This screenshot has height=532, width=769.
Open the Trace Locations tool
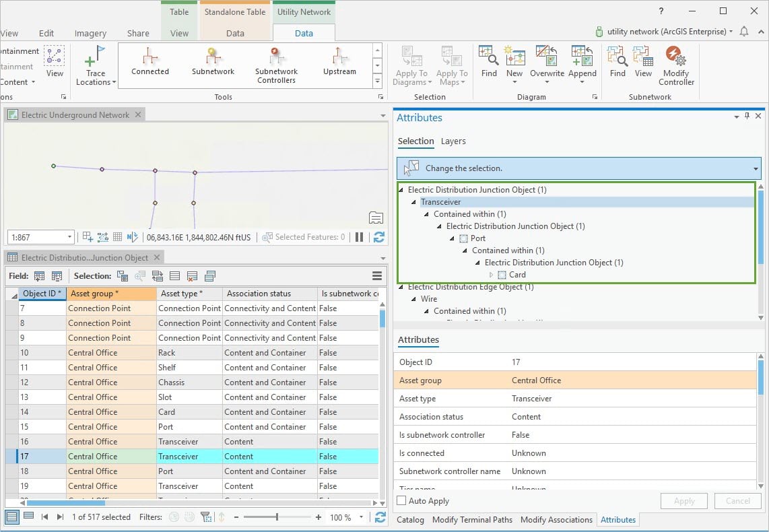(96, 66)
